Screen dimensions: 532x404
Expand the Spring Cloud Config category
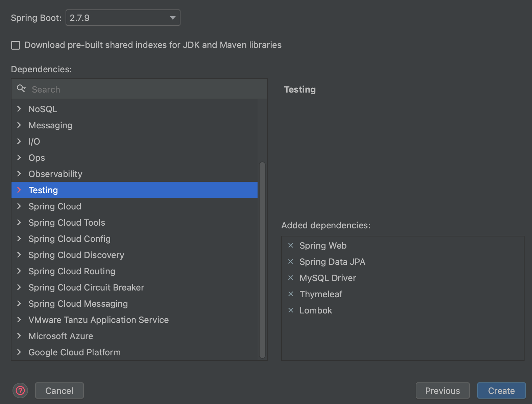coord(19,238)
